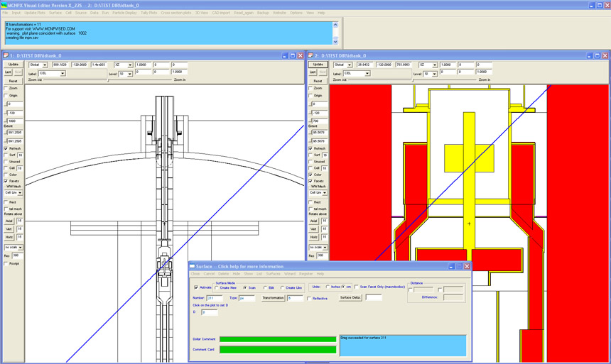This screenshot has height=364, width=611.
Task: Click the surface Number input field
Action: pyautogui.click(x=215, y=298)
